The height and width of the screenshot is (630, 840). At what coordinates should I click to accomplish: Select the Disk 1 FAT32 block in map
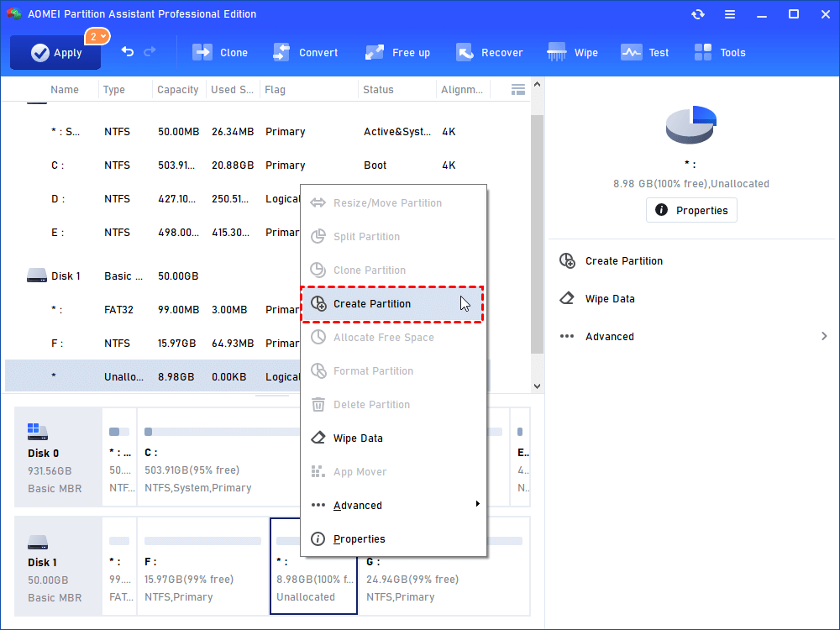pos(119,566)
